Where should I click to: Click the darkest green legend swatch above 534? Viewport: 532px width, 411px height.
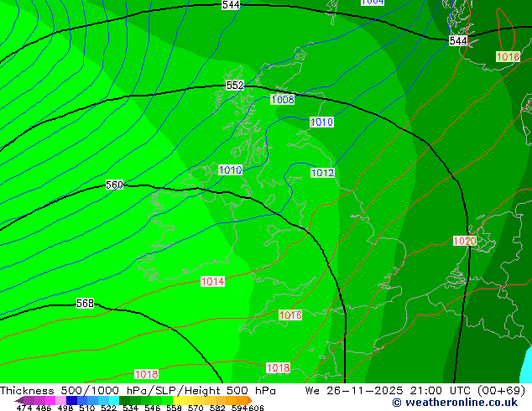[x=124, y=400]
